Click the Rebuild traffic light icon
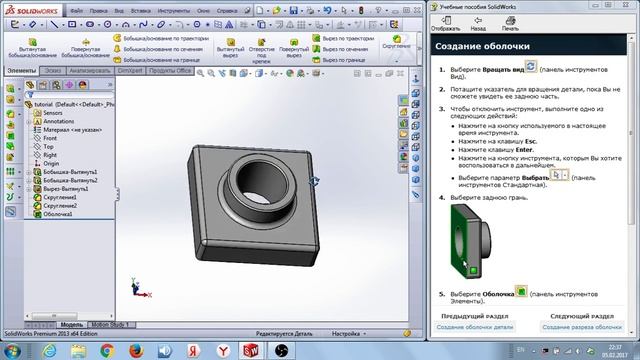This screenshot has height=360, width=640. (361, 10)
